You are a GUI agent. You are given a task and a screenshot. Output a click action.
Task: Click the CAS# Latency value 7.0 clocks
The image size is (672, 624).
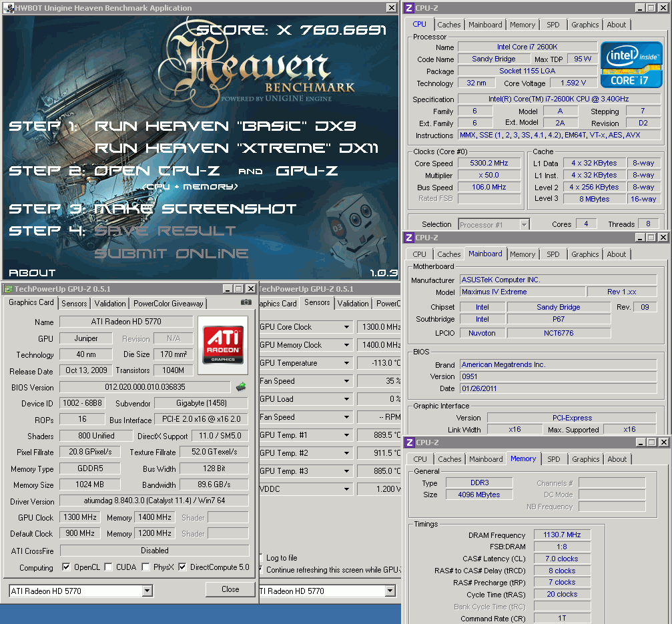click(562, 559)
